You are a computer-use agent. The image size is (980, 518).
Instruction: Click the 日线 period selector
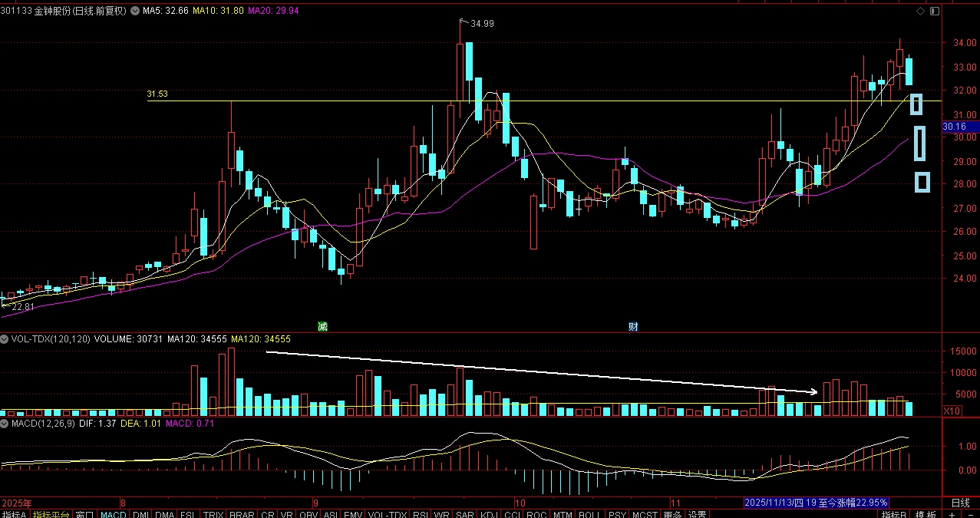point(961,503)
